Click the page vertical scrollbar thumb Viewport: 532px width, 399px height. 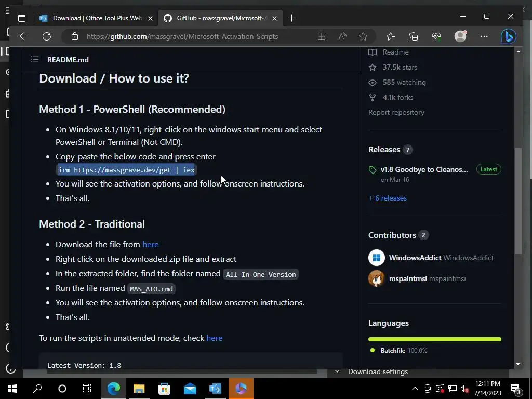pyautogui.click(x=518, y=201)
